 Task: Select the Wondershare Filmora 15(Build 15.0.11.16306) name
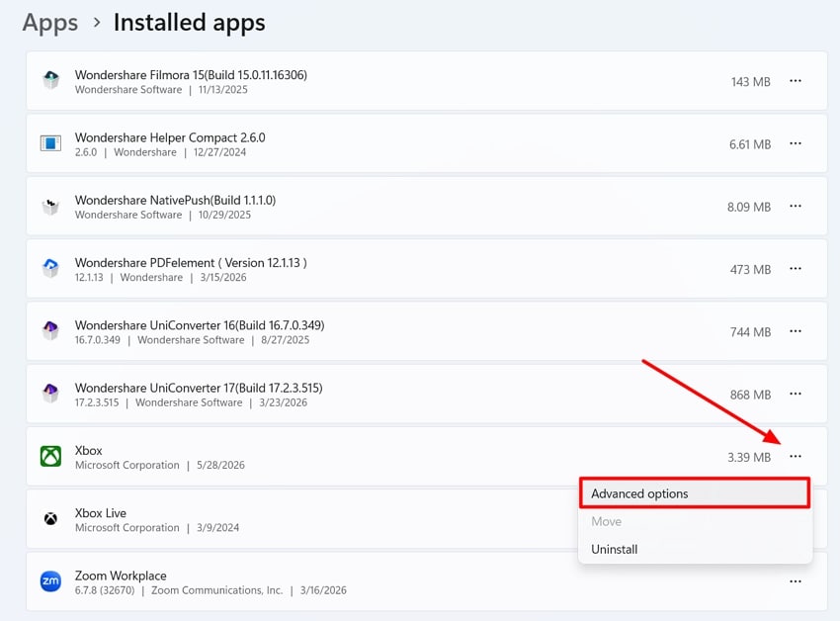click(192, 74)
